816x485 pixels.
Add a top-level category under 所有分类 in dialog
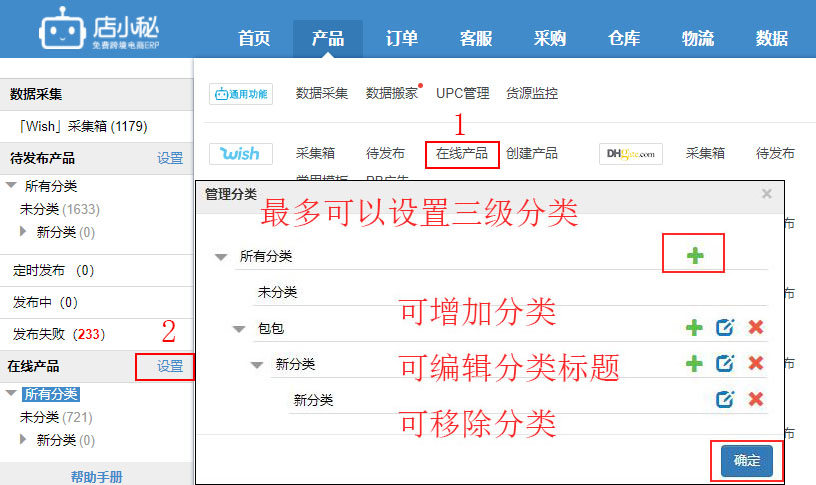click(x=694, y=256)
